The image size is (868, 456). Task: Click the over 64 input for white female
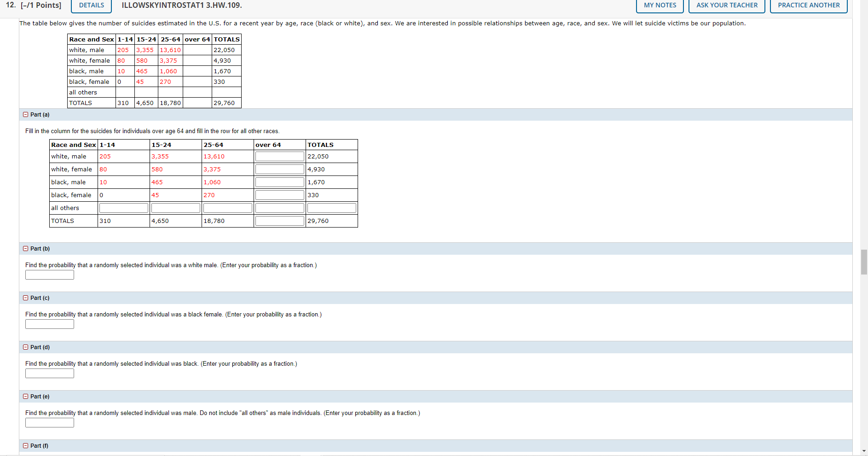coord(279,169)
